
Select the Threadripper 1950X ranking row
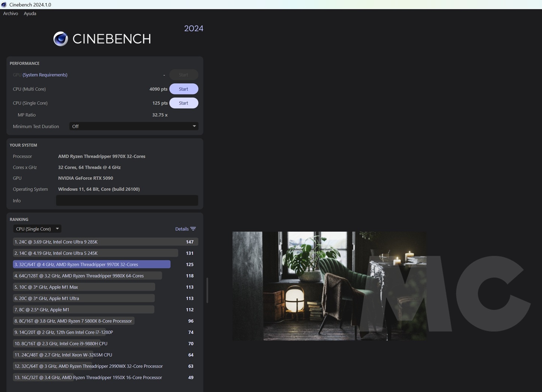pos(89,377)
